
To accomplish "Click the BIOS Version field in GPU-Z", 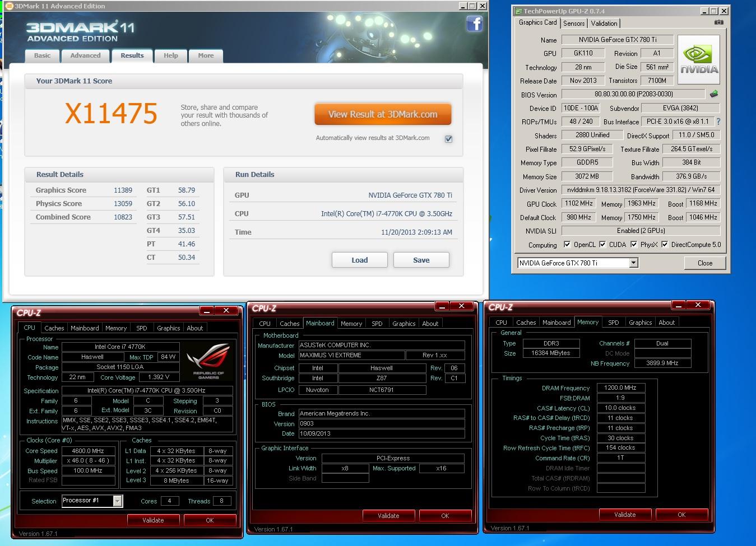I will [633, 94].
